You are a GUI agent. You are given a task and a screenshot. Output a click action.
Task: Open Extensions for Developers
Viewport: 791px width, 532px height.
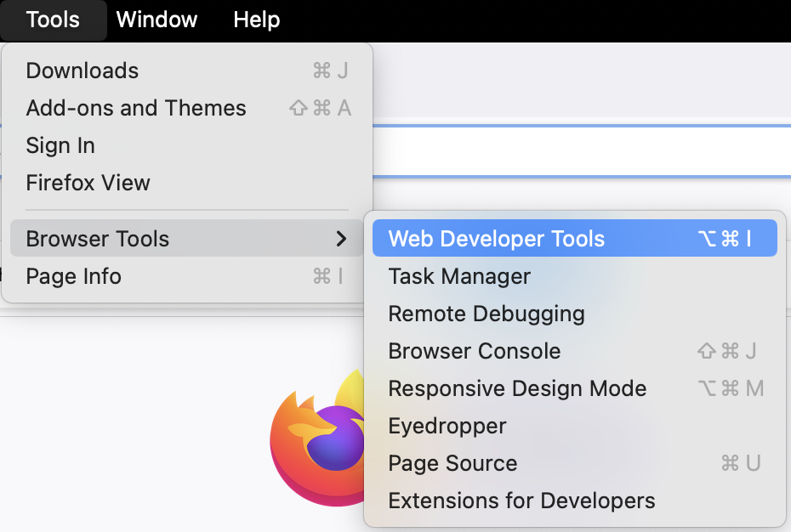pyautogui.click(x=521, y=501)
